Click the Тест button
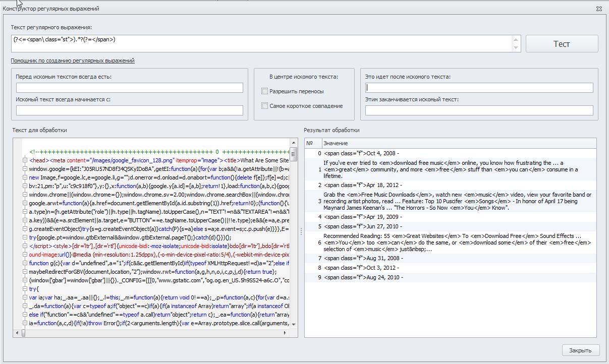The image size is (609, 364). click(562, 44)
